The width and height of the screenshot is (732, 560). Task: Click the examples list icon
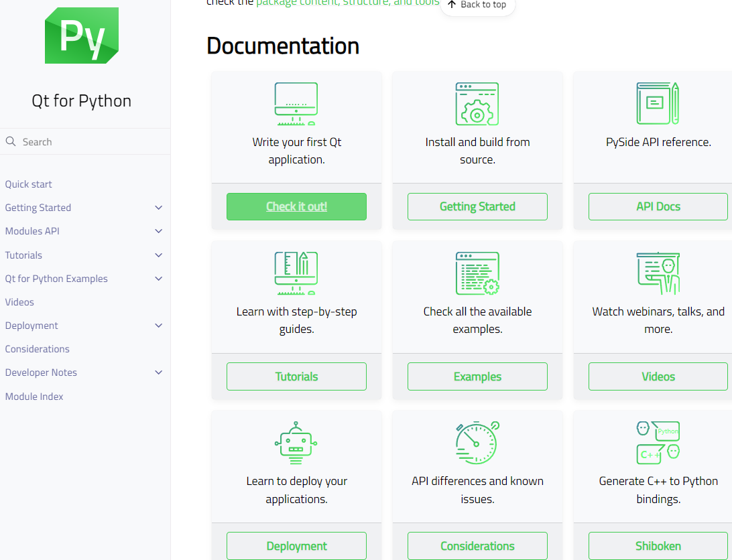(x=477, y=273)
